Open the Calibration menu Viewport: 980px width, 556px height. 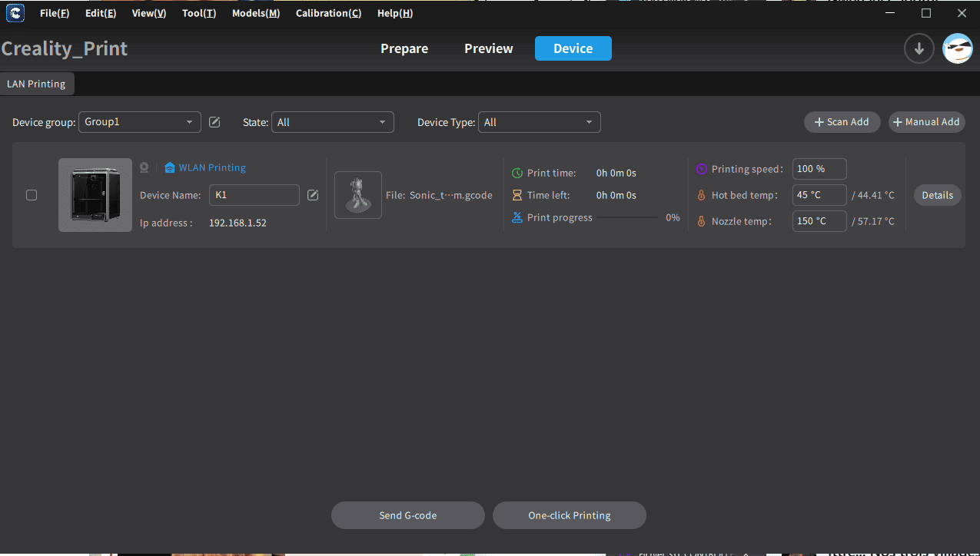(328, 13)
